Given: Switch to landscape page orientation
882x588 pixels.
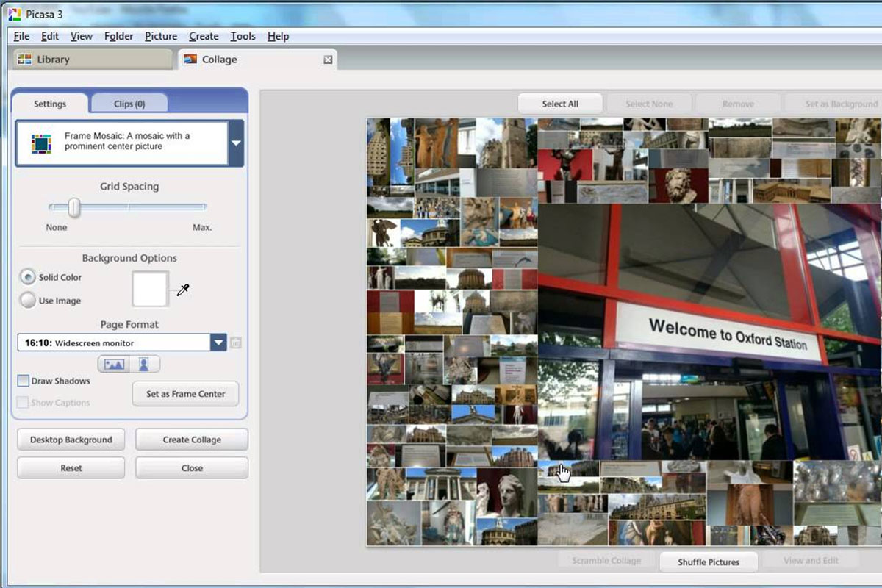Looking at the screenshot, I should (x=114, y=364).
